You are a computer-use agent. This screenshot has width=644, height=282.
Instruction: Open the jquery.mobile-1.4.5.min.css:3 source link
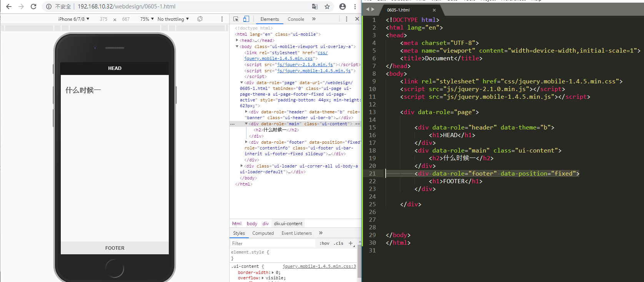[319, 266]
